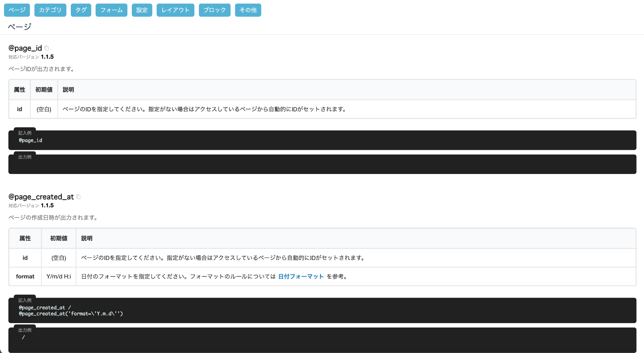644x353 pixels.
Task: Click the 初期値 header in @page_created_at table
Action: click(59, 238)
